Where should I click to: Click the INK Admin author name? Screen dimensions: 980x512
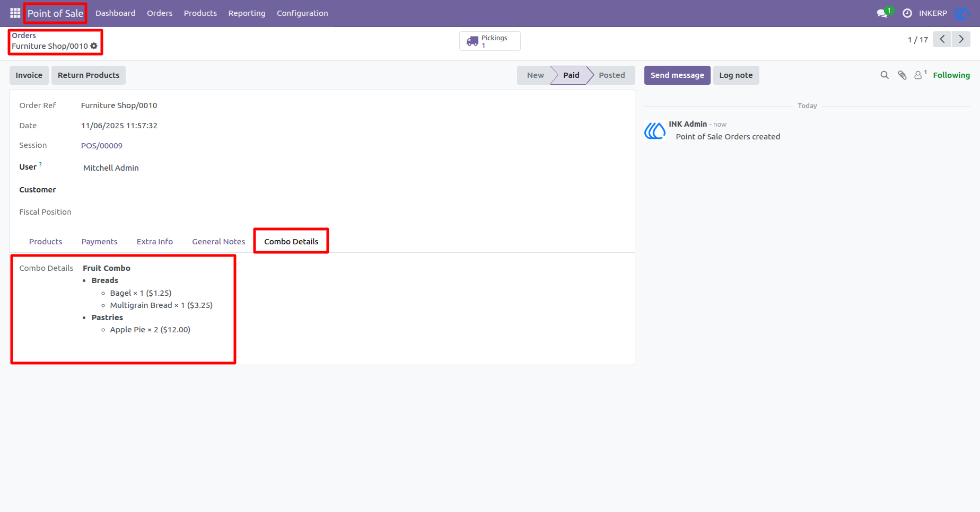[688, 124]
